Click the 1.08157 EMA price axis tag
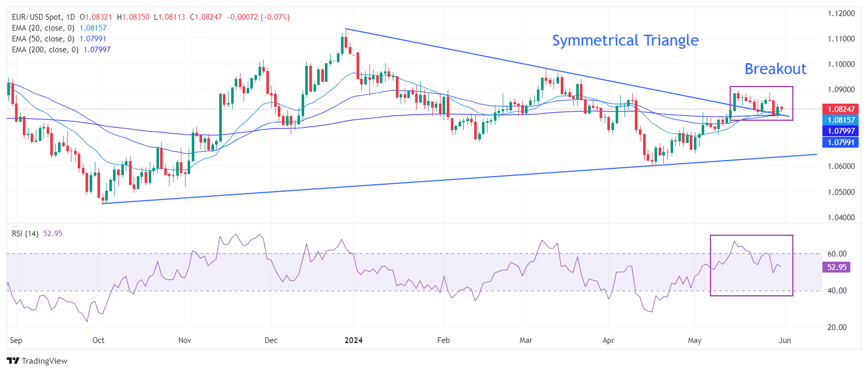 pos(841,120)
